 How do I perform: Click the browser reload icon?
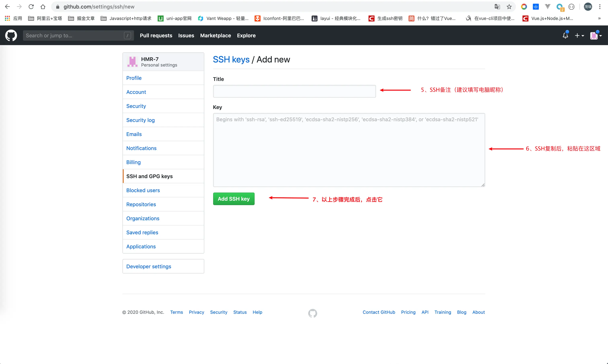tap(31, 7)
